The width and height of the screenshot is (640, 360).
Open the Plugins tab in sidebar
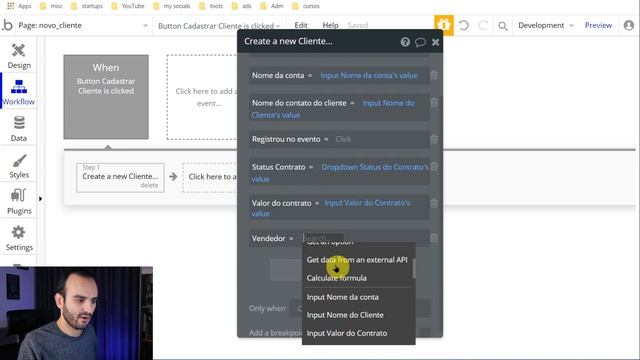(19, 202)
